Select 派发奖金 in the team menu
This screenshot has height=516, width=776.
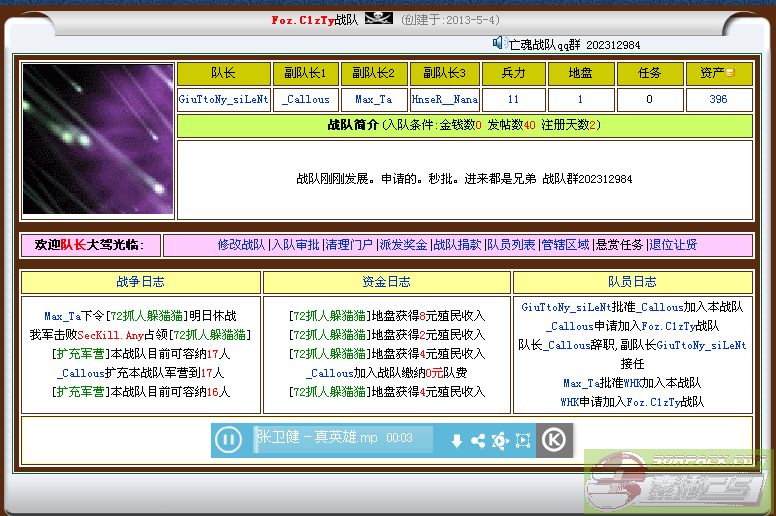(x=403, y=245)
